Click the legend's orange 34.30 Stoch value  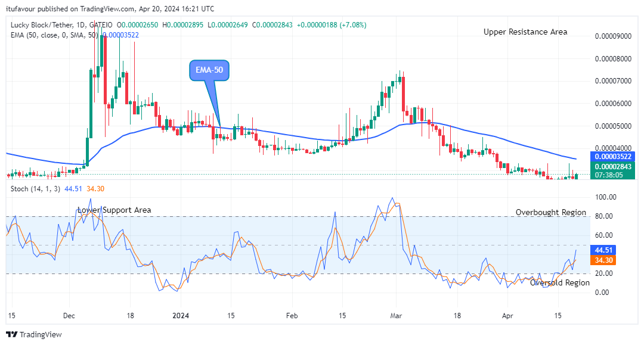[x=95, y=189]
